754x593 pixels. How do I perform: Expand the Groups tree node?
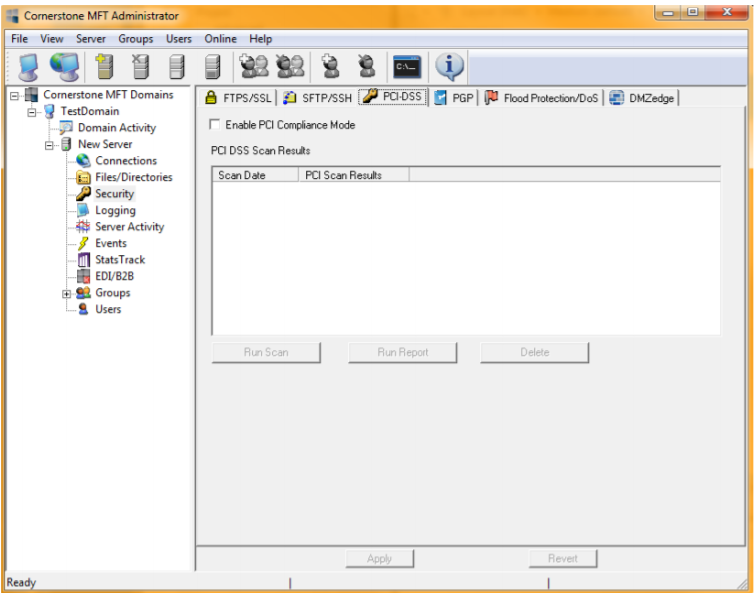click(66, 294)
